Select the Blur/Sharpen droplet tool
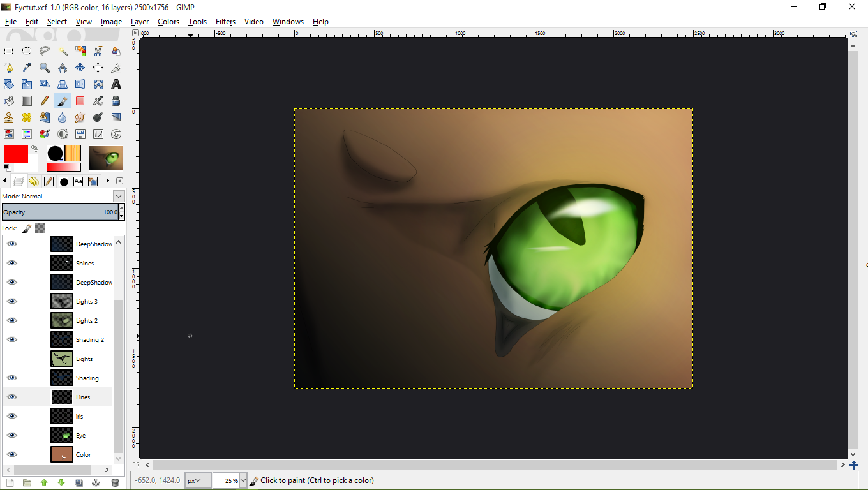 coord(63,117)
